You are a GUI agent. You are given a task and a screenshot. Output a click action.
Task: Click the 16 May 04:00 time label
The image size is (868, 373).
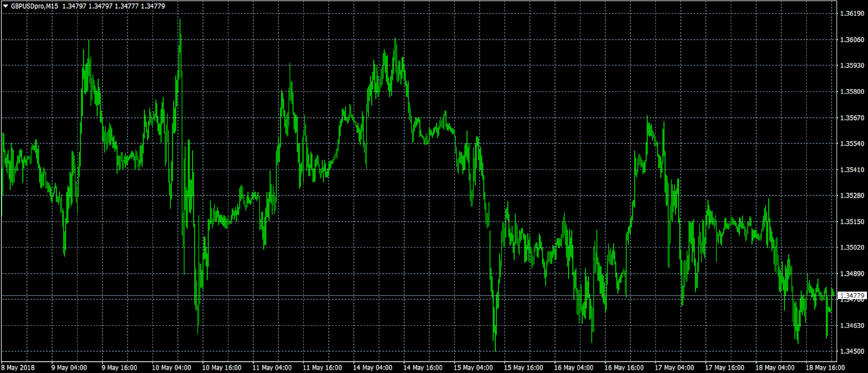click(573, 368)
